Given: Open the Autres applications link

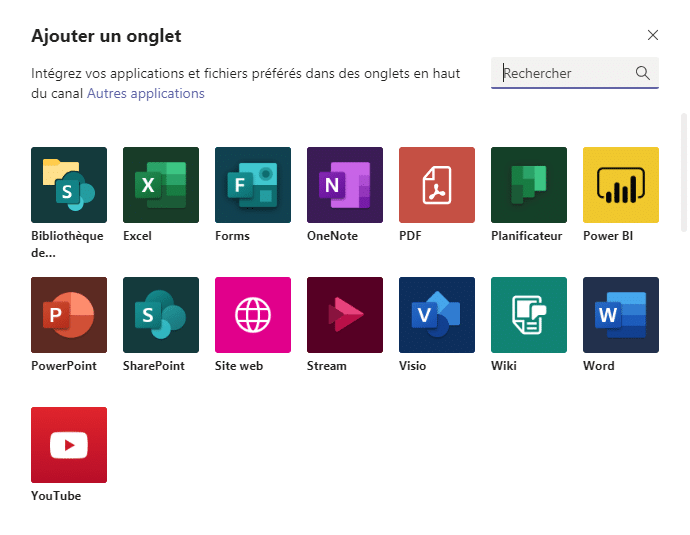Looking at the screenshot, I should coord(146,93).
